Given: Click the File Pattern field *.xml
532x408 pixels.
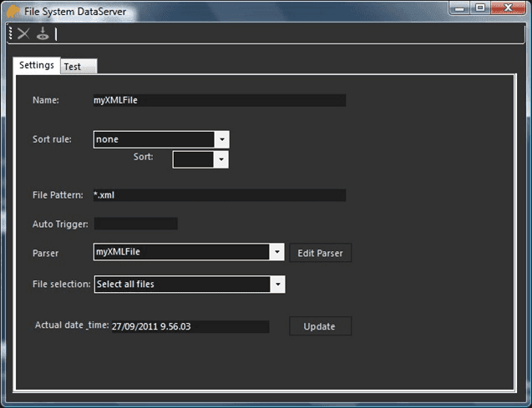Looking at the screenshot, I should (x=220, y=195).
